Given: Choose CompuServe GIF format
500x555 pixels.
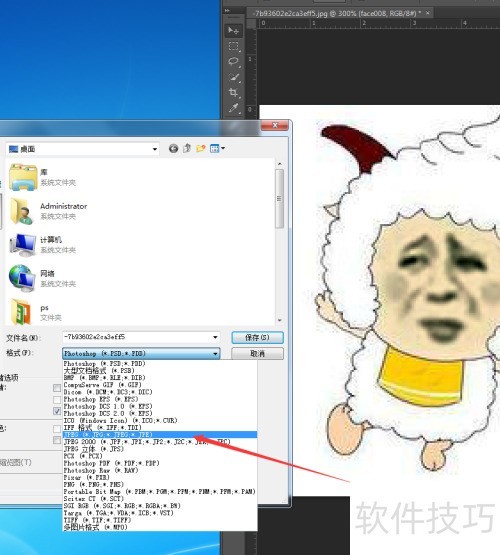Looking at the screenshot, I should pos(160,385).
